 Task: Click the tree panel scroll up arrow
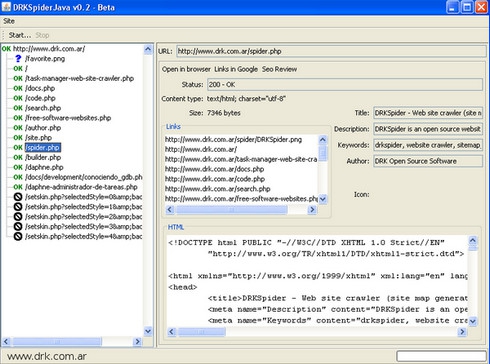[x=148, y=49]
